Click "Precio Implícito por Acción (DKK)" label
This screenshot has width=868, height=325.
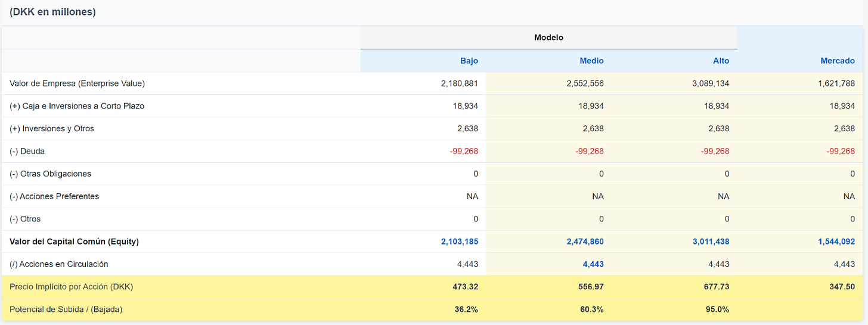pos(71,287)
